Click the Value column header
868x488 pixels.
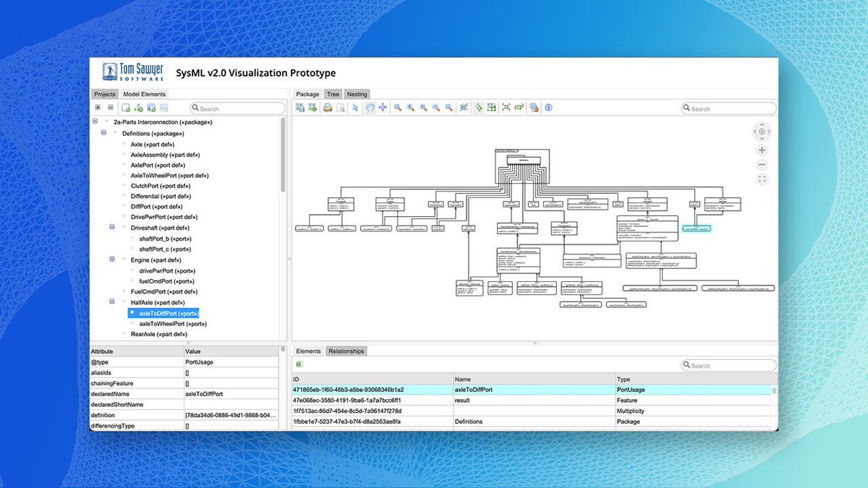[231, 351]
